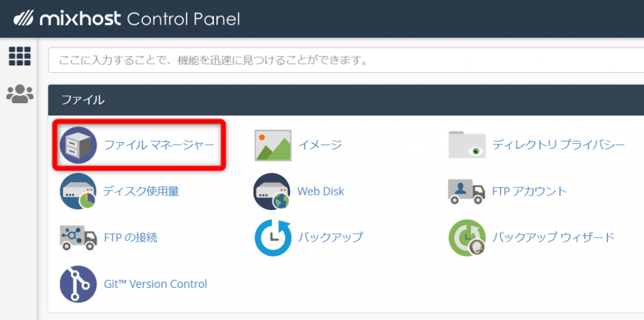Viewport: 644px width, 320px height.
Task: Click the イメージ picture icon
Action: pyautogui.click(x=273, y=145)
